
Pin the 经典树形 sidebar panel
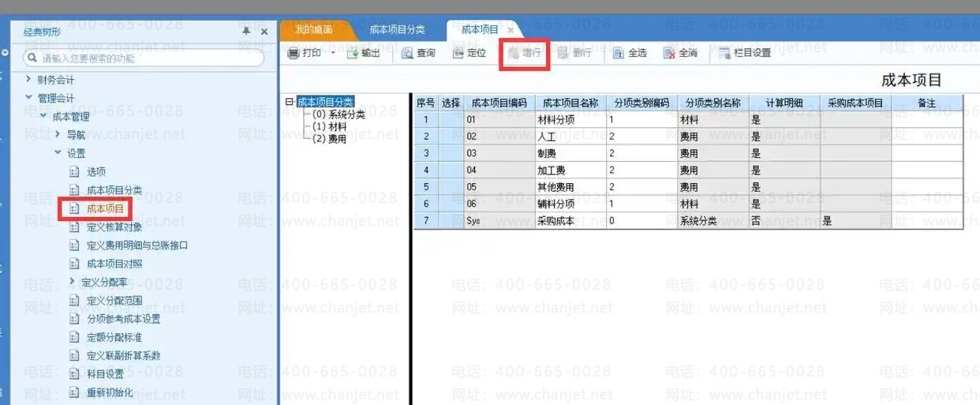tap(246, 31)
